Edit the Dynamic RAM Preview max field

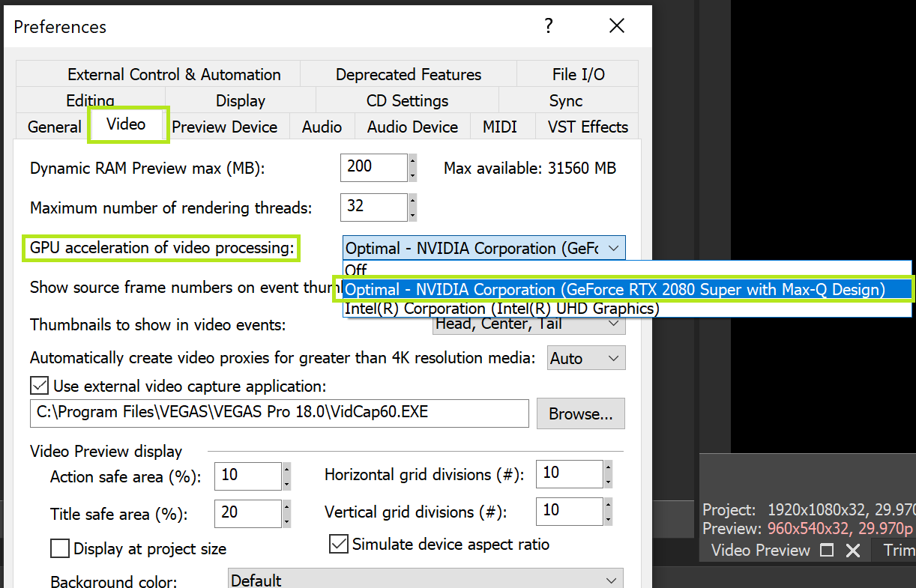(373, 166)
